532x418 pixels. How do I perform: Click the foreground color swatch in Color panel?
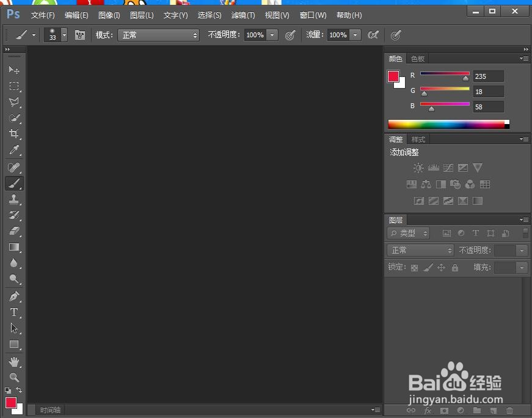coord(393,76)
